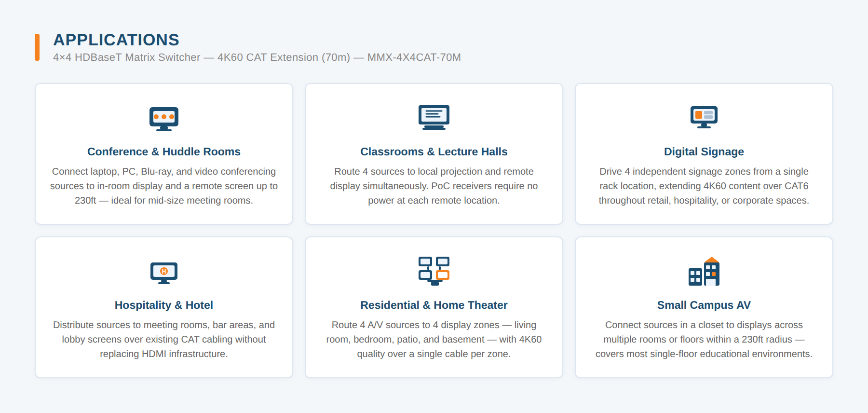
Task: Click the MMX-4X4CAT-70M product subtitle
Action: click(x=257, y=57)
